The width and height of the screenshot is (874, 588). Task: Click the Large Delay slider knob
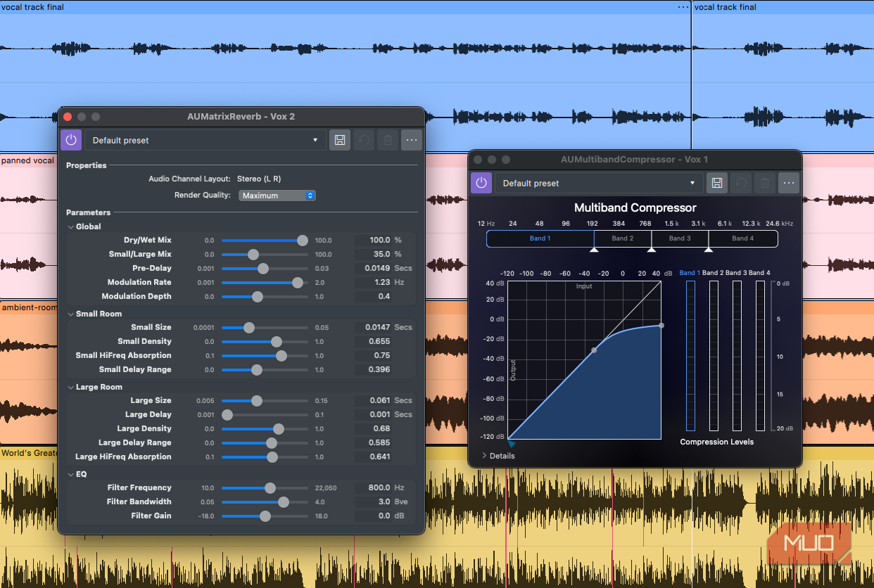click(x=227, y=414)
